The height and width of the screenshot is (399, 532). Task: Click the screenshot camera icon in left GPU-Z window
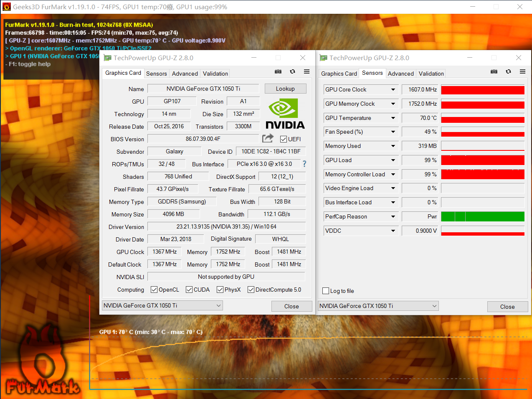click(278, 72)
